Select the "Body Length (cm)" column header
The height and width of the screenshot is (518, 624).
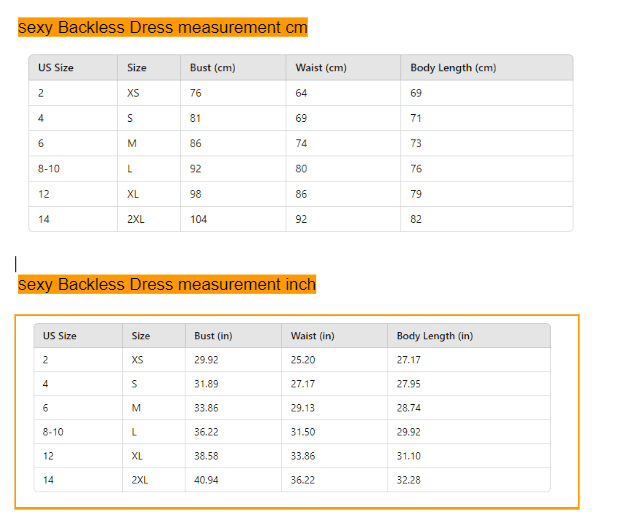tap(453, 68)
